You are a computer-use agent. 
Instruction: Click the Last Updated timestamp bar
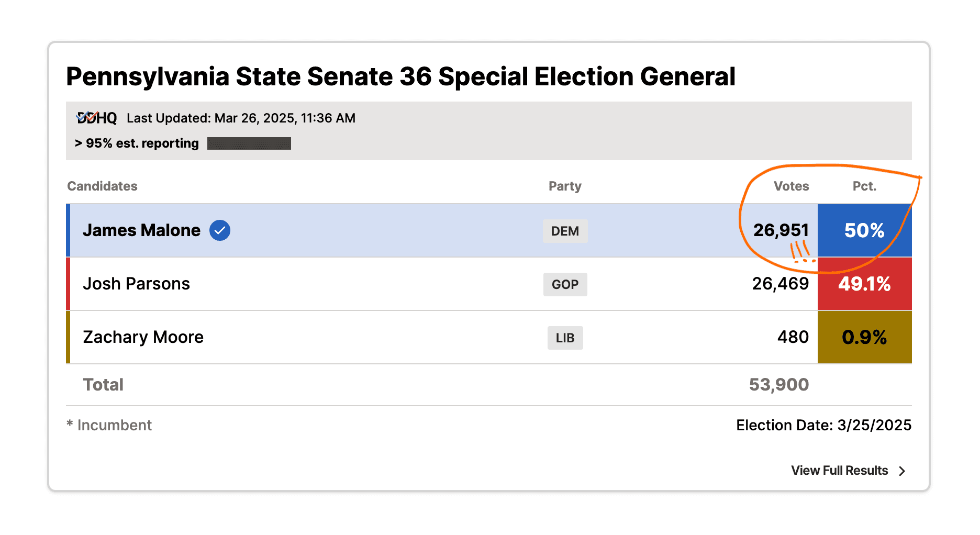[240, 118]
